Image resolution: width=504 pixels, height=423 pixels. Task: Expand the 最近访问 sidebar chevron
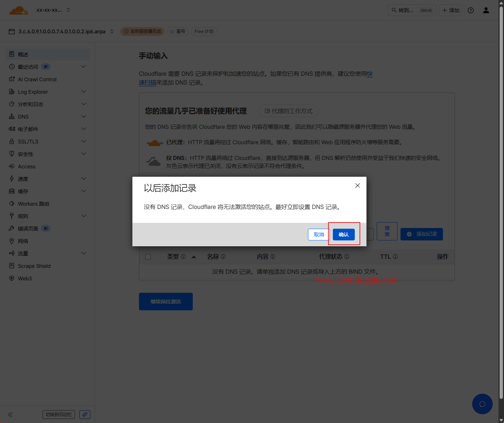tap(83, 67)
